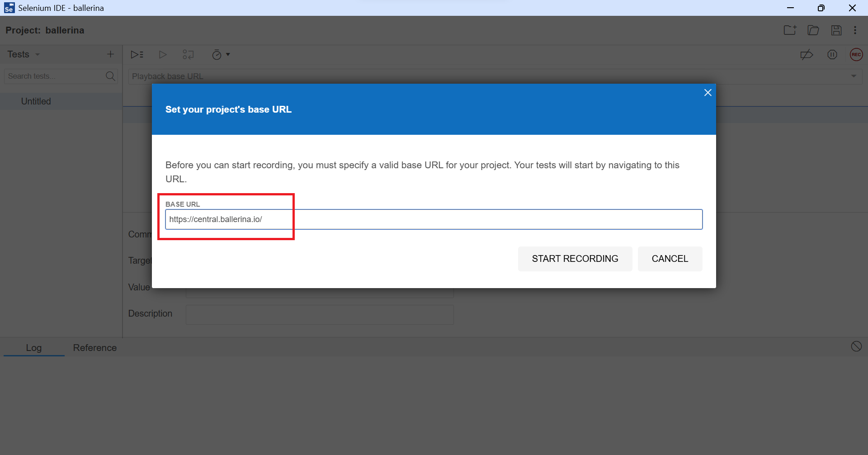Open the more options kebab menu
This screenshot has height=455, width=868.
click(855, 30)
